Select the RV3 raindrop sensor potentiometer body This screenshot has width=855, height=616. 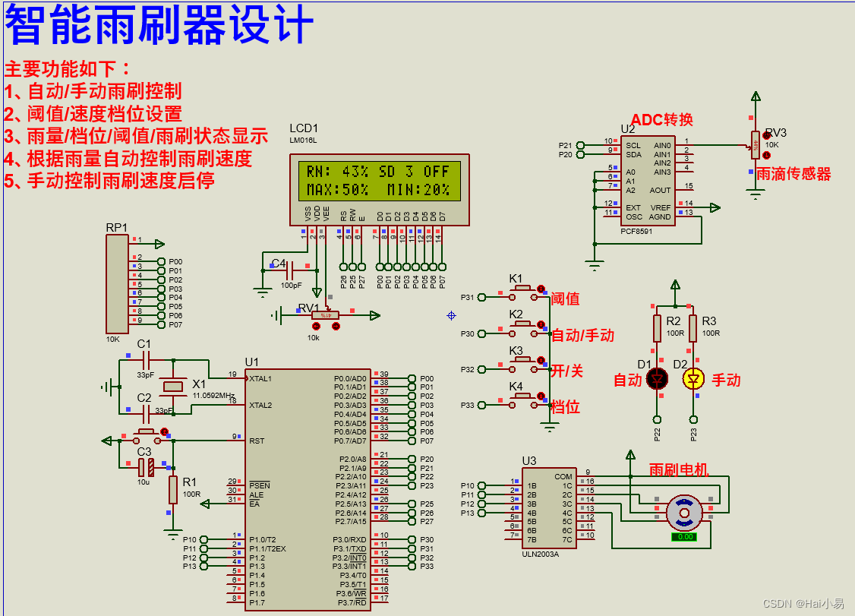[x=756, y=144]
